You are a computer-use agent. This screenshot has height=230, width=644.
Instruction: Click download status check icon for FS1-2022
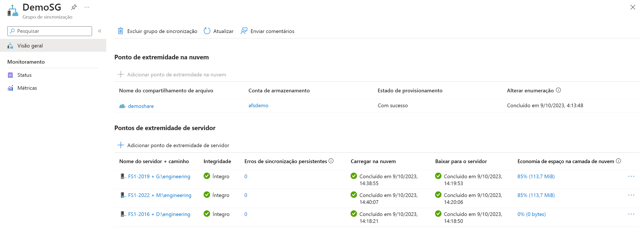[438, 194]
